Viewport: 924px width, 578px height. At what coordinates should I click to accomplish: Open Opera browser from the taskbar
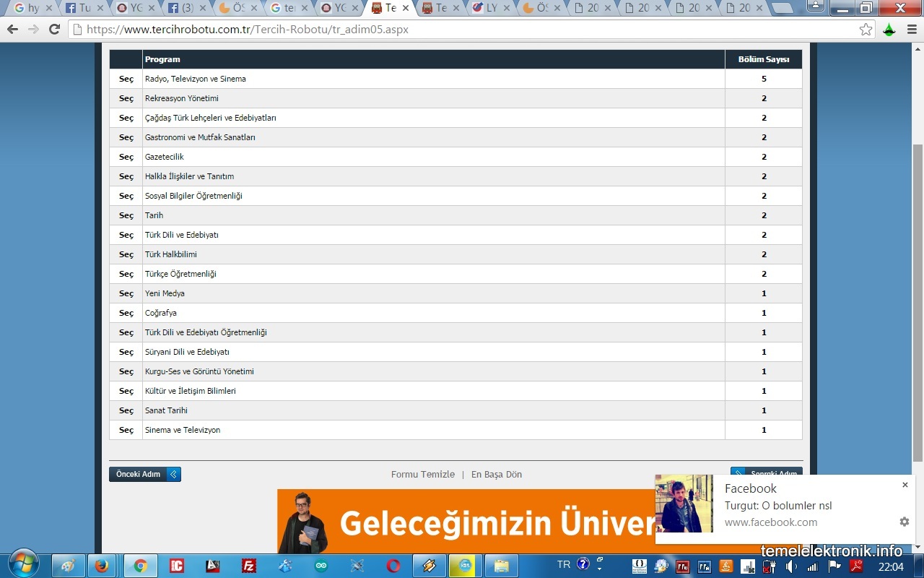click(393, 566)
